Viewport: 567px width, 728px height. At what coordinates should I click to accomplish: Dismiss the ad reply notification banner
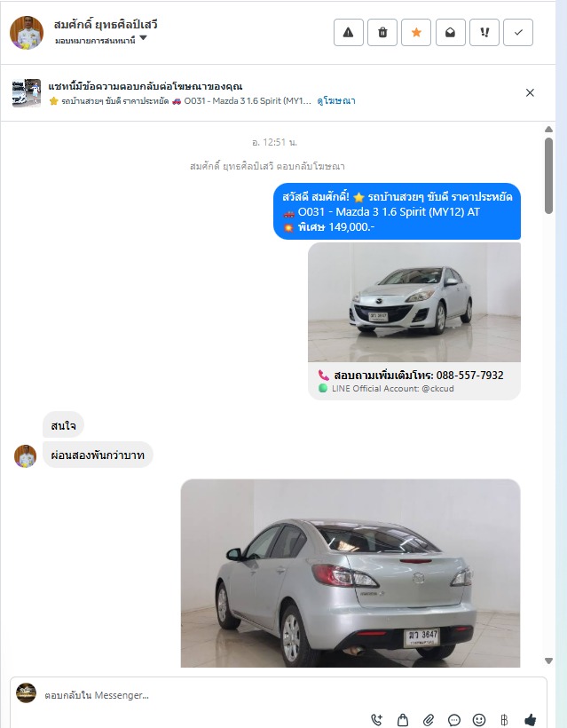[x=530, y=92]
